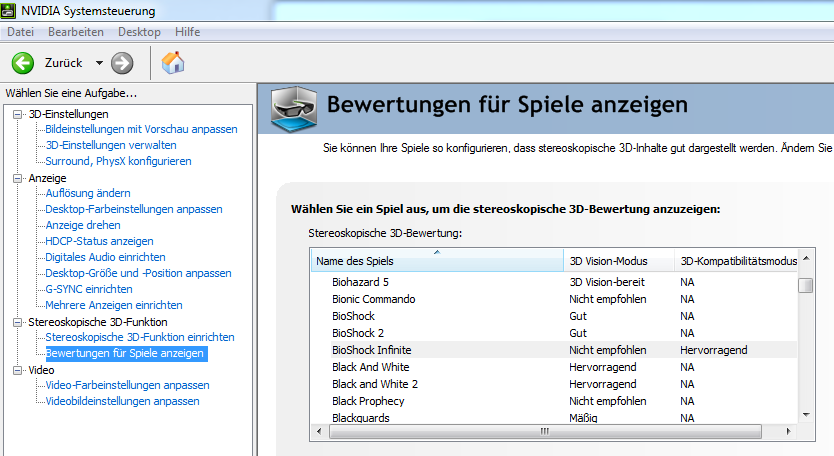Select the Black And White game row

coord(554,367)
